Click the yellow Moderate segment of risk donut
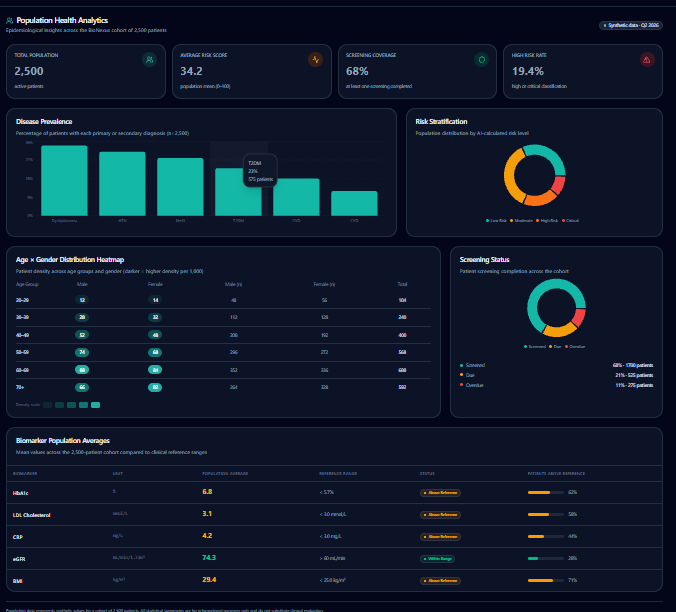The height and width of the screenshot is (612, 676). (511, 176)
